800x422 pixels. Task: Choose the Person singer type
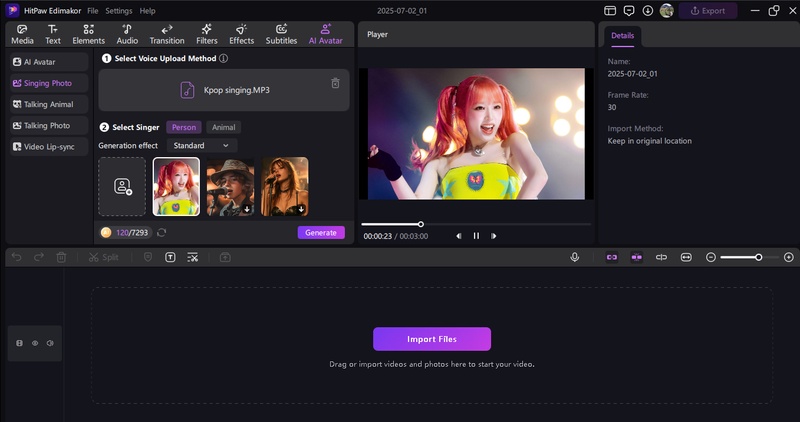[184, 127]
